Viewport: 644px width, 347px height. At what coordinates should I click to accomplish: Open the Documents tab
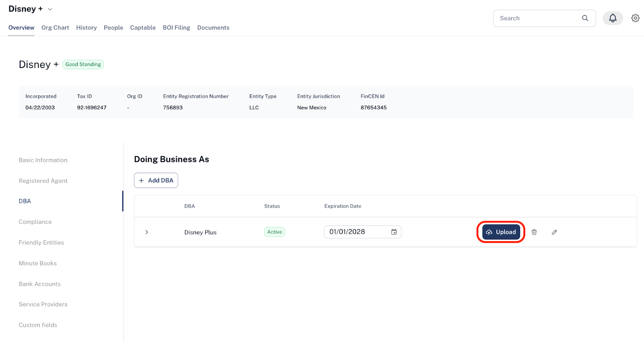[213, 28]
